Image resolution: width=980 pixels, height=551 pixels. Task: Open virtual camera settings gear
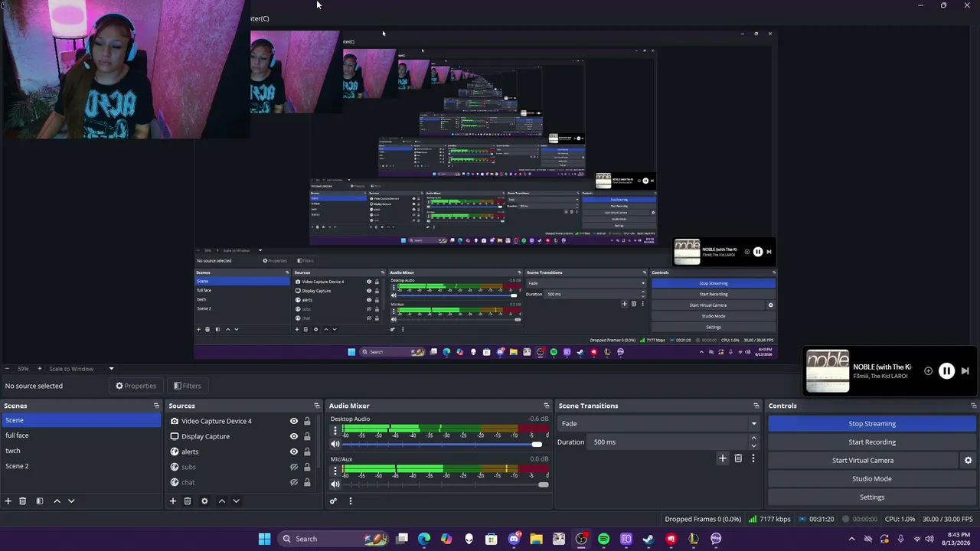(968, 461)
